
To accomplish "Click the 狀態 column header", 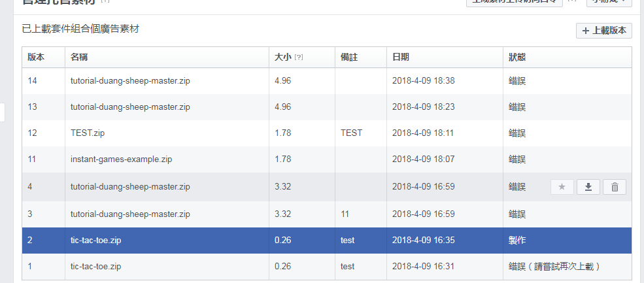I will 517,58.
